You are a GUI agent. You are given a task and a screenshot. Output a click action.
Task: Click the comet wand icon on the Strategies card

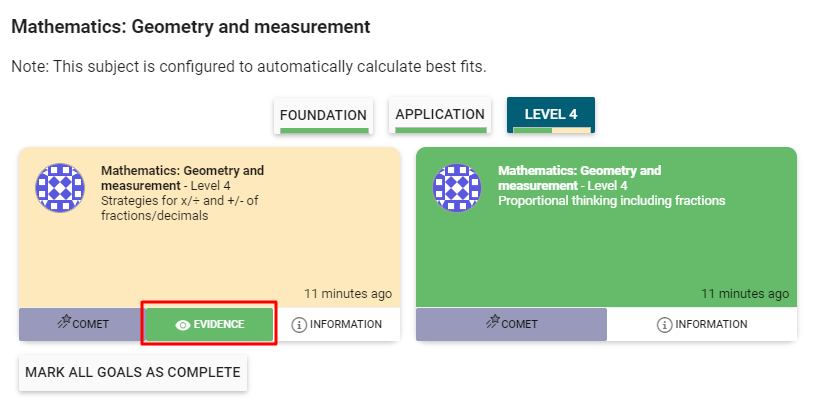(x=64, y=322)
